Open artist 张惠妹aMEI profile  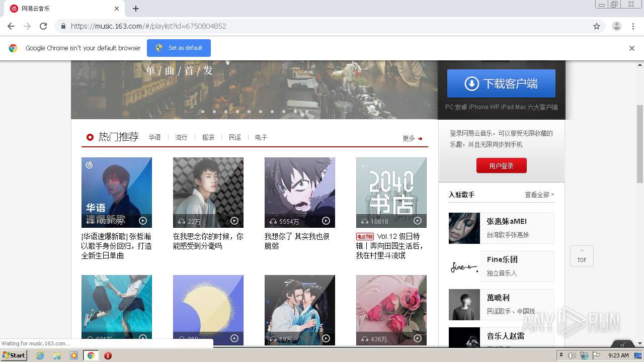tap(507, 221)
